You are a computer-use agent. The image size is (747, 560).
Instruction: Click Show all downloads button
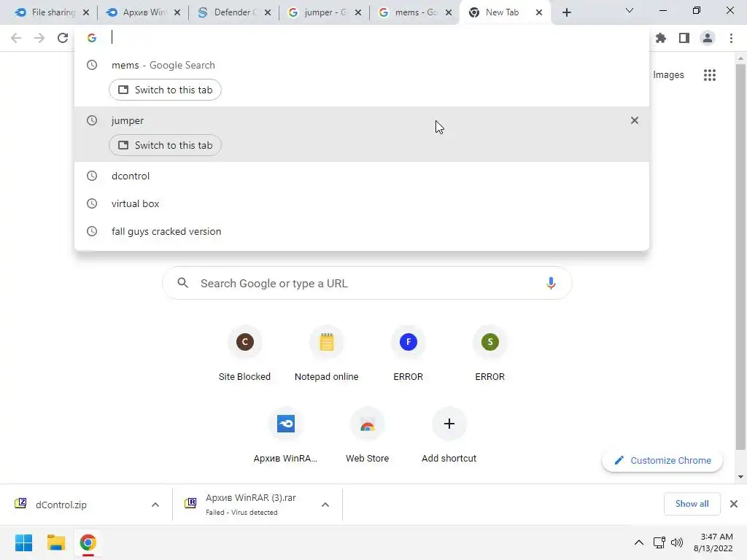692,504
